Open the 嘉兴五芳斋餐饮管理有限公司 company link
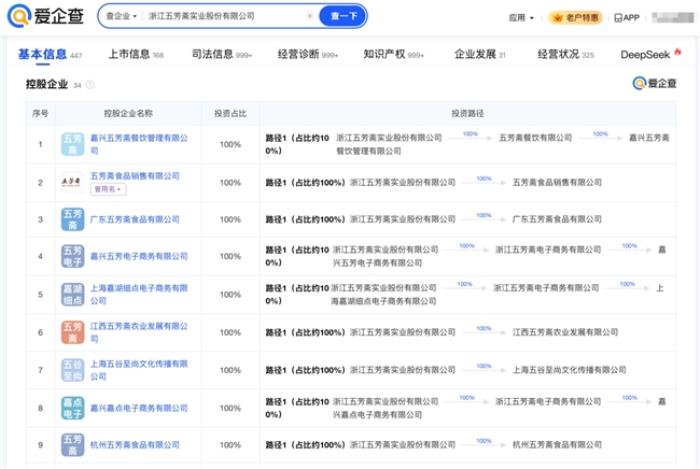 (x=139, y=144)
